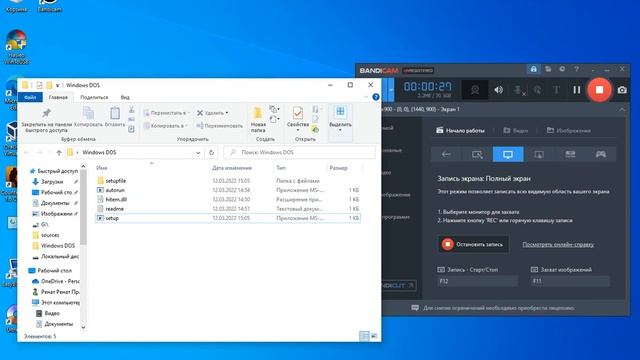Take a screenshot with Bandicam's camera icon

pos(622,89)
